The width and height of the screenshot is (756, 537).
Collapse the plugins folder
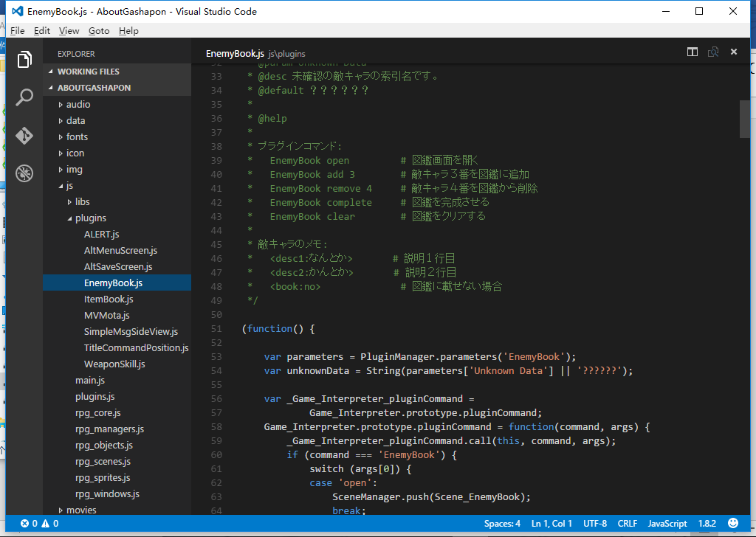pos(69,218)
